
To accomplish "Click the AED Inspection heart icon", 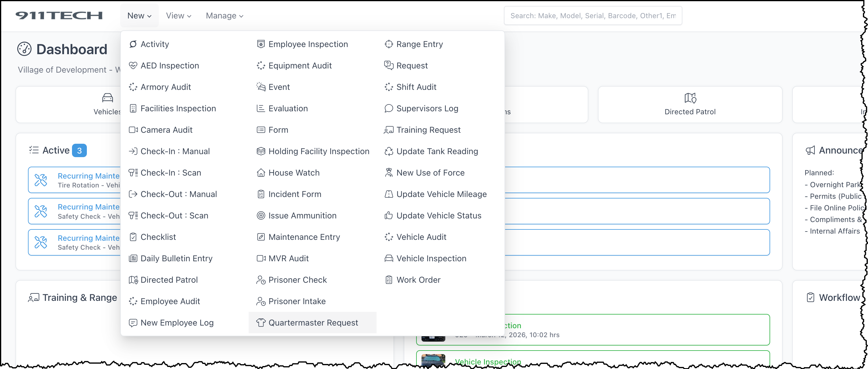I will [x=133, y=65].
